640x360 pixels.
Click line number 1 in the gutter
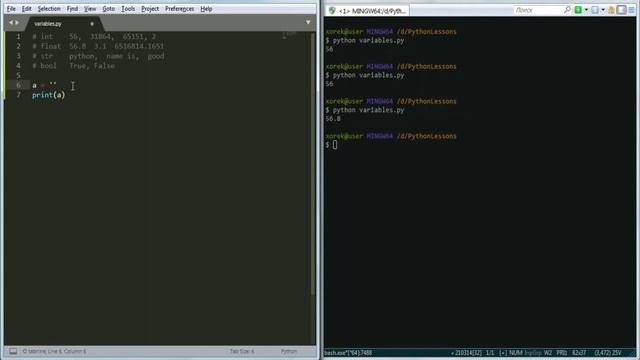coord(18,36)
